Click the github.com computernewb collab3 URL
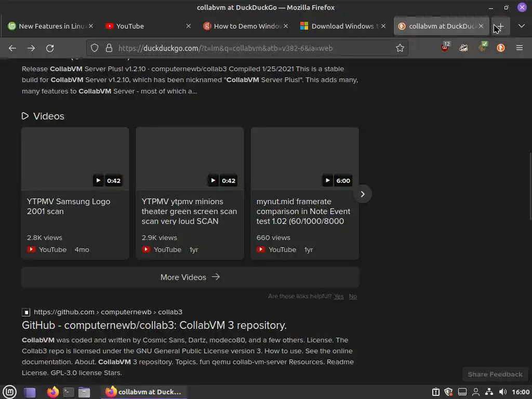The image size is (532, 399). tap(108, 312)
